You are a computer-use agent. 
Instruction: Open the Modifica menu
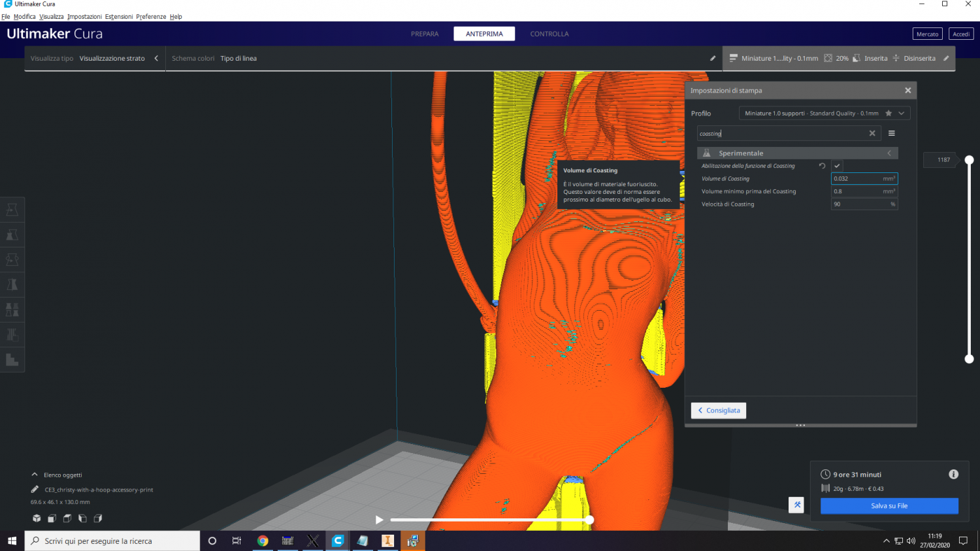click(x=25, y=16)
